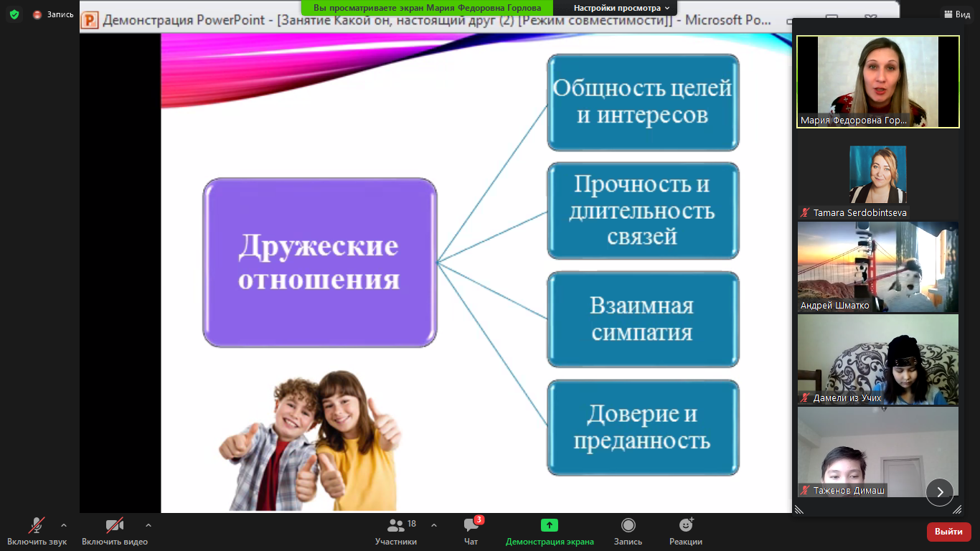980x551 pixels.
Task: Click the muted mic icon beside Таженов Димаш
Action: point(806,491)
